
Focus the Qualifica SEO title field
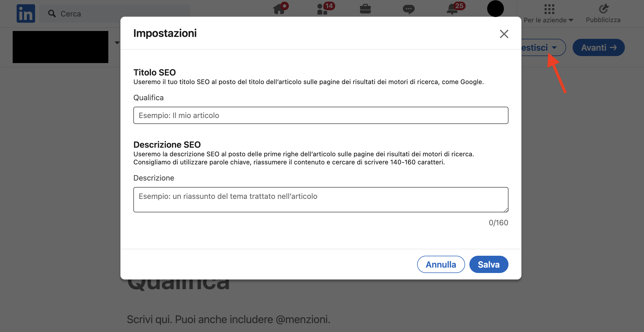(x=321, y=115)
